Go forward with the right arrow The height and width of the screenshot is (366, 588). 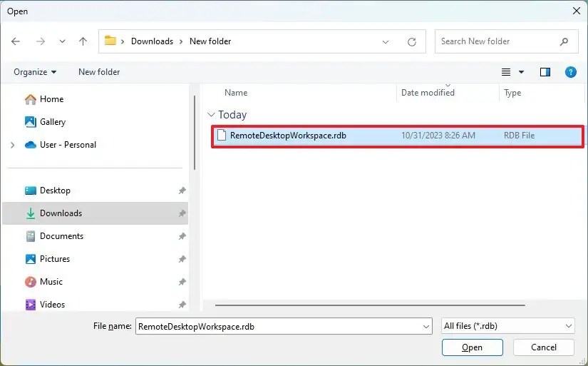pyautogui.click(x=40, y=41)
